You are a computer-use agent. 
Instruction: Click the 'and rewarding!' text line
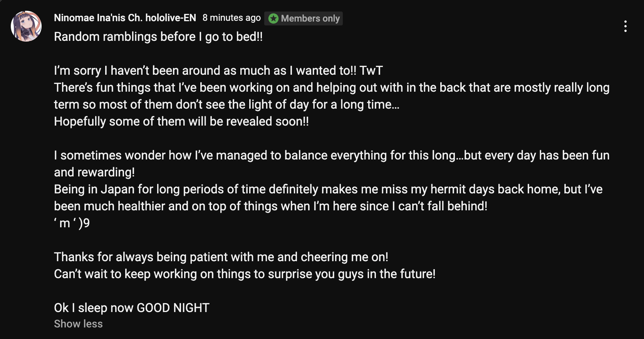point(94,172)
